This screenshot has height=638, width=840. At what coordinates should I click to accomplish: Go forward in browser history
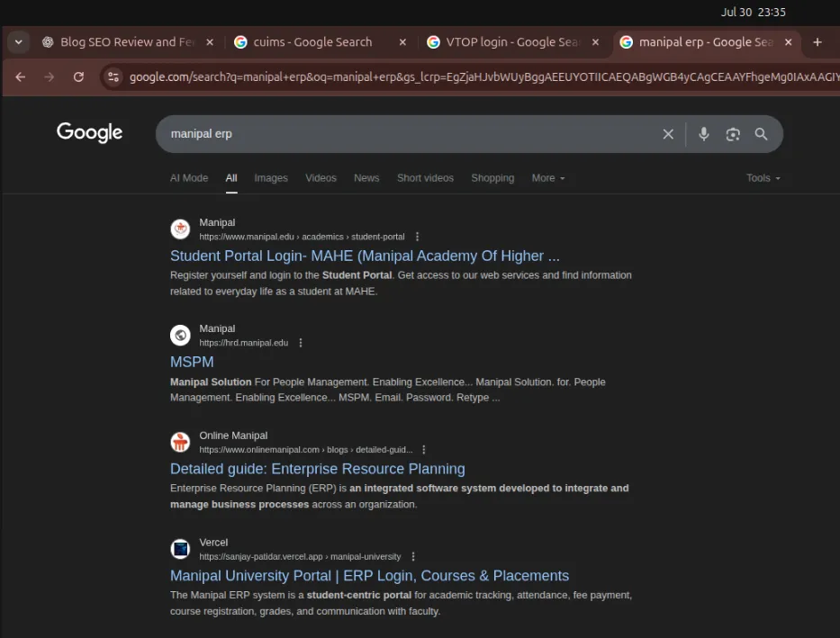click(50, 77)
